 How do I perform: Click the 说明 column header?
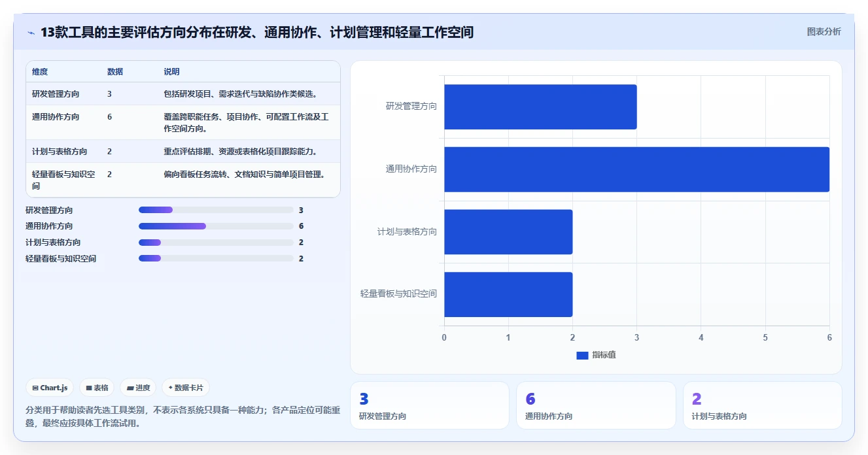[171, 72]
